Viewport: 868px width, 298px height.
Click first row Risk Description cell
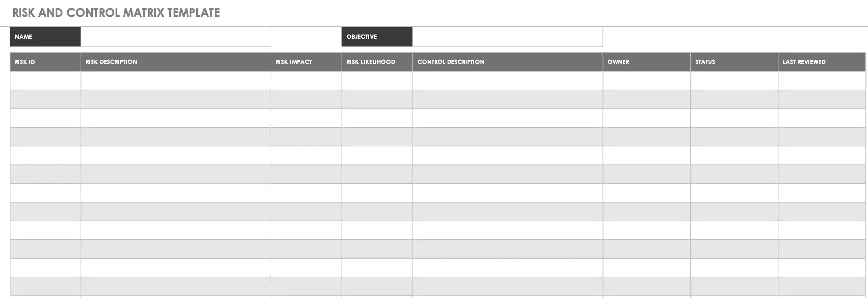tap(176, 81)
